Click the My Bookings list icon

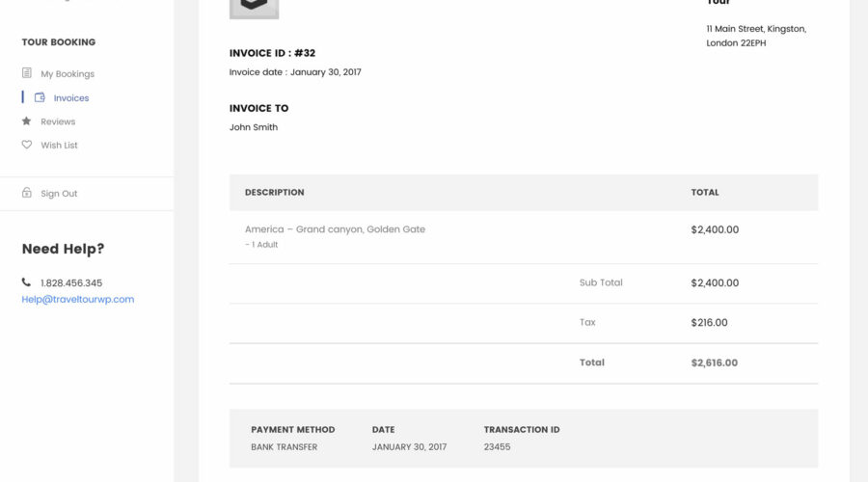(x=27, y=73)
